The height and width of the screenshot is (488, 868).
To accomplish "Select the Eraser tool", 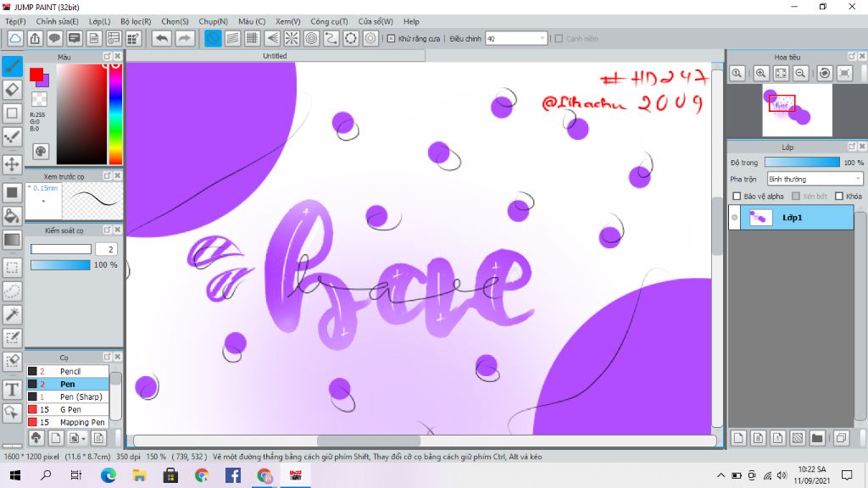I will pos(12,90).
